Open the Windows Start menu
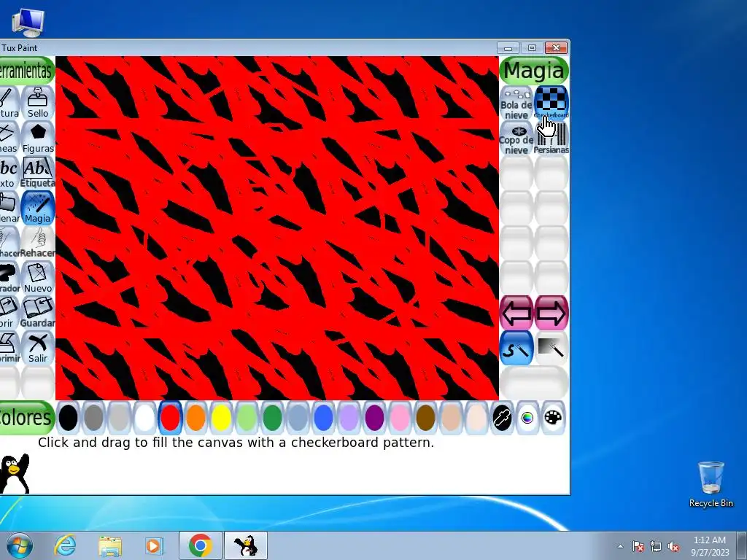This screenshot has width=747, height=560. coord(19,545)
